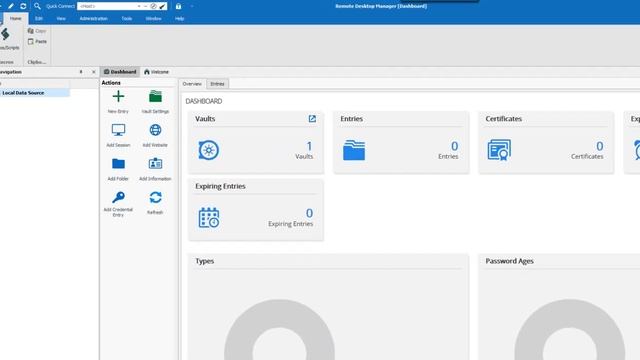Click the Types card title

tap(204, 261)
